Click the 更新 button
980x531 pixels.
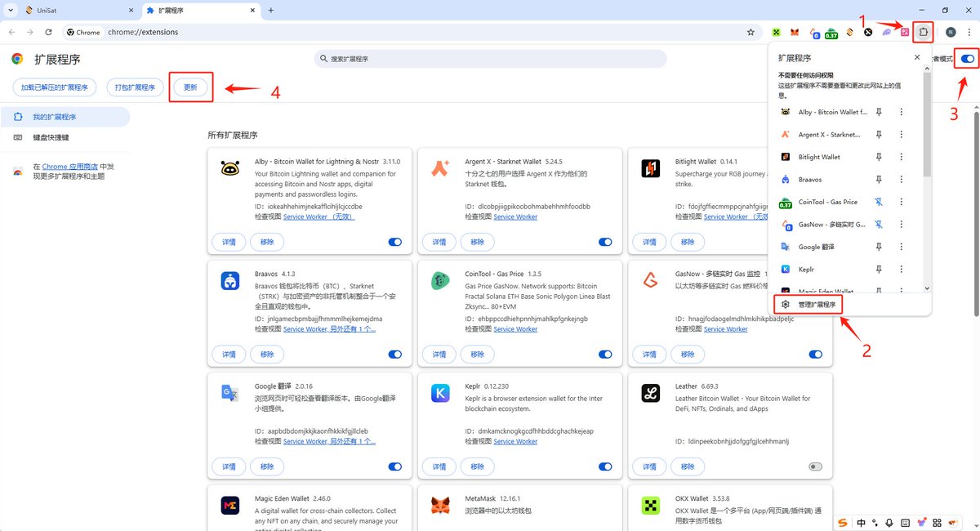(190, 87)
